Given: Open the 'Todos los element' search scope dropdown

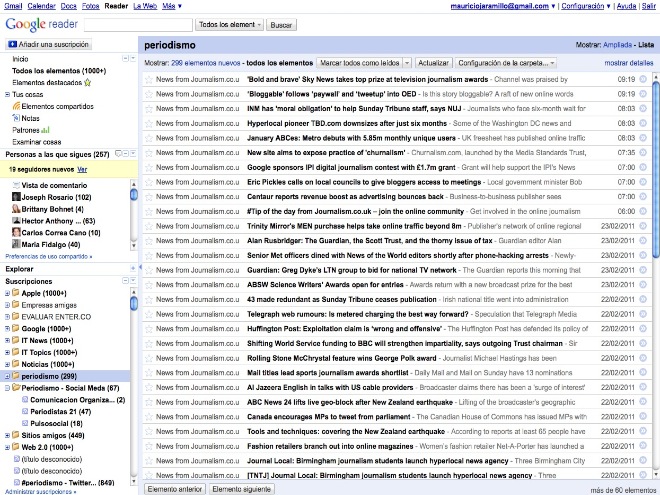Looking at the screenshot, I should click(x=229, y=25).
